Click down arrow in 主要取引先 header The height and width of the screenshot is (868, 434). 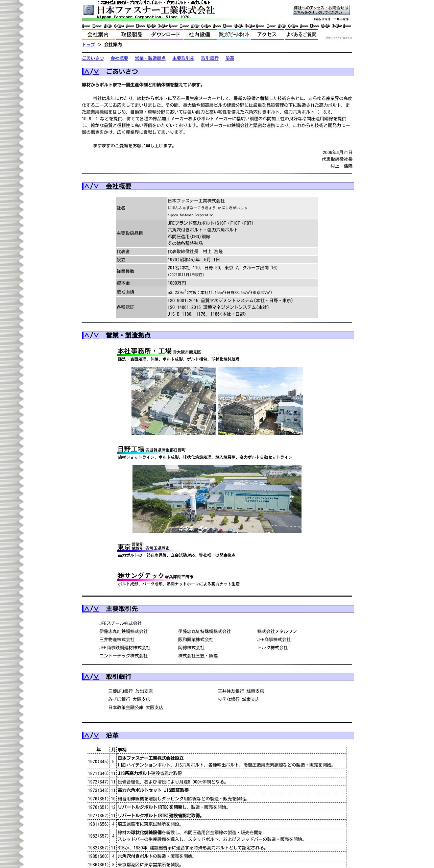pyautogui.click(x=96, y=609)
